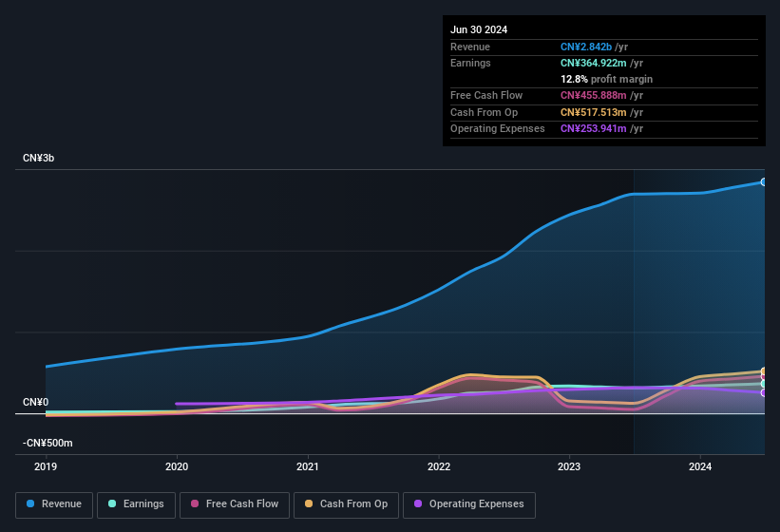
Task: Click the CN¥0 y-axis label
Action: point(35,402)
